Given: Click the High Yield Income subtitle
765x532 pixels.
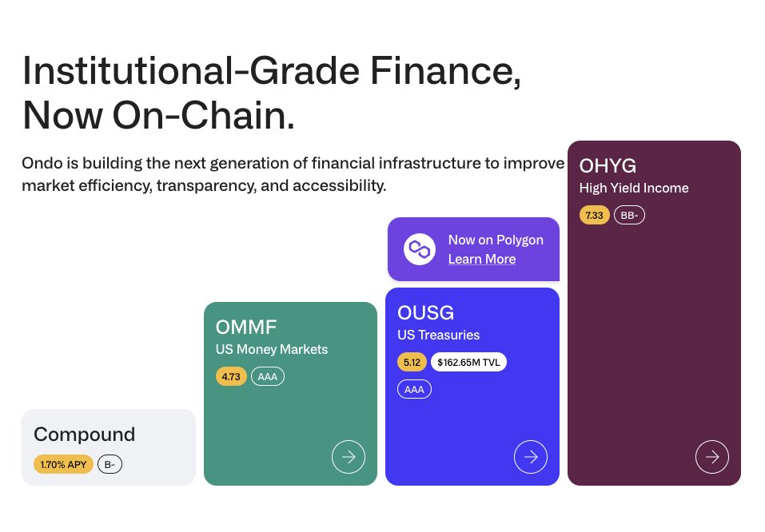Looking at the screenshot, I should click(x=634, y=189).
